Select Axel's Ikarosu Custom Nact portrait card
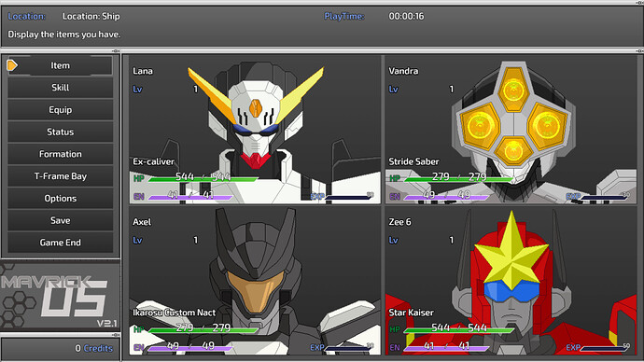 pos(255,281)
